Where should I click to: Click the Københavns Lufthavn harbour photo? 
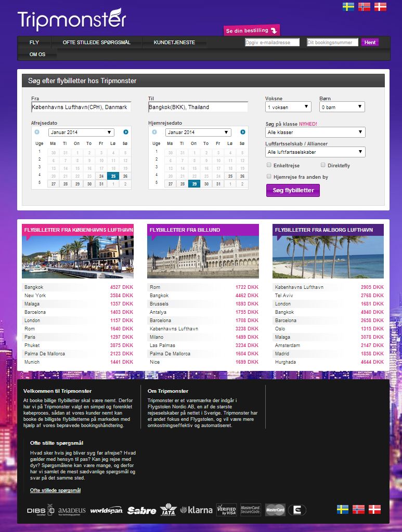coord(78,257)
